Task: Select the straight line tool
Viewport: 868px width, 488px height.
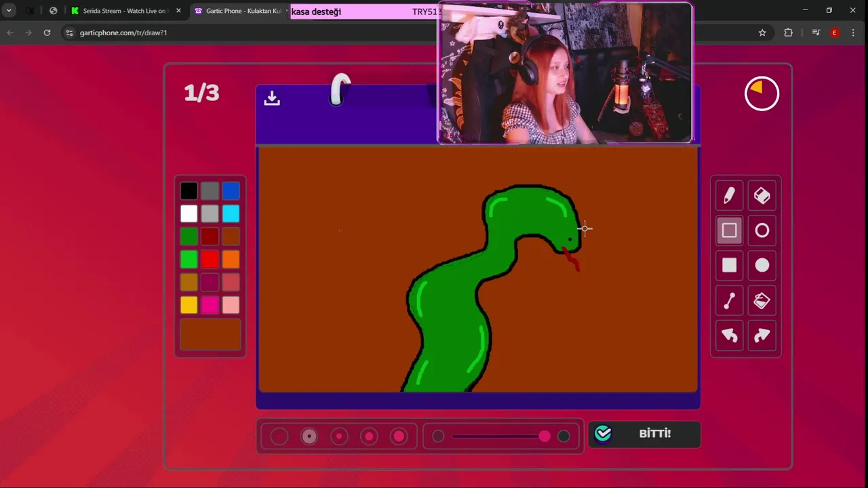Action: (x=729, y=300)
